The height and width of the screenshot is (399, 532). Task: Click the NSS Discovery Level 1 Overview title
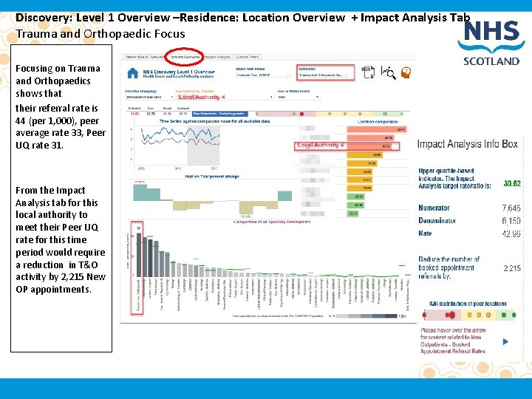click(179, 72)
